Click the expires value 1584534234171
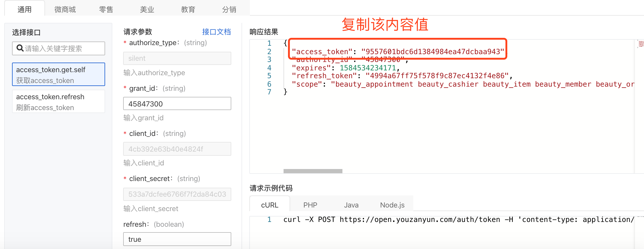Viewport: 644px width, 249px height. pos(368,68)
